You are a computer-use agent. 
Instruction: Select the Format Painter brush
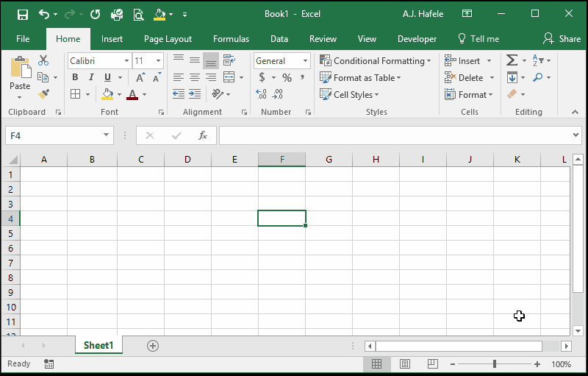point(43,93)
